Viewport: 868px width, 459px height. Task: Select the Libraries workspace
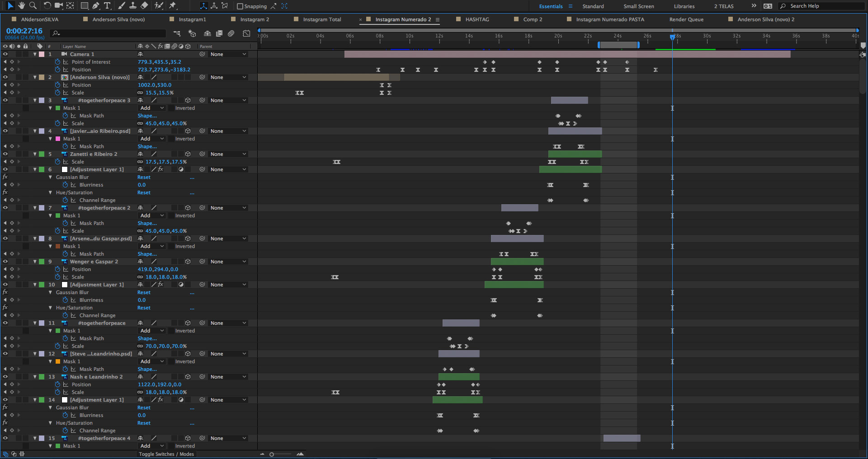(x=684, y=6)
